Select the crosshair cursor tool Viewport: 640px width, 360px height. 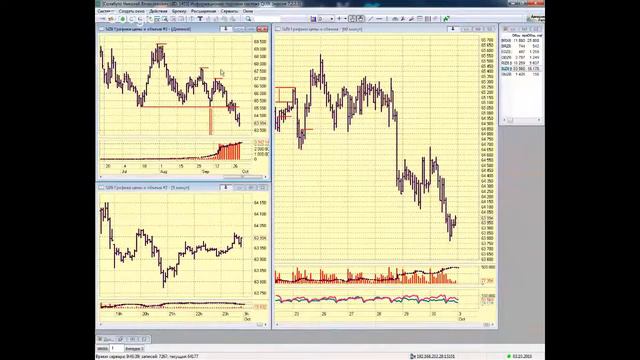click(x=339, y=19)
